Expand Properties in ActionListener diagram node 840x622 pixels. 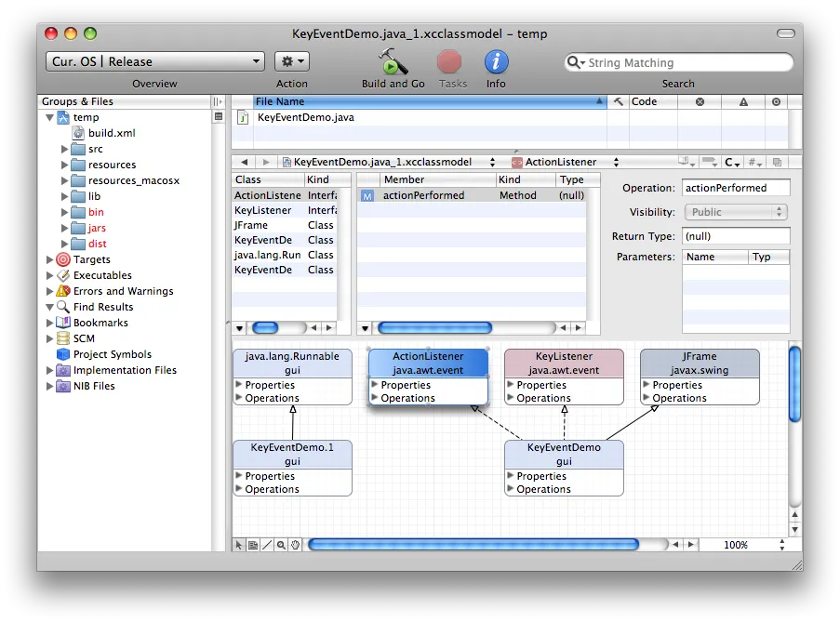point(375,384)
